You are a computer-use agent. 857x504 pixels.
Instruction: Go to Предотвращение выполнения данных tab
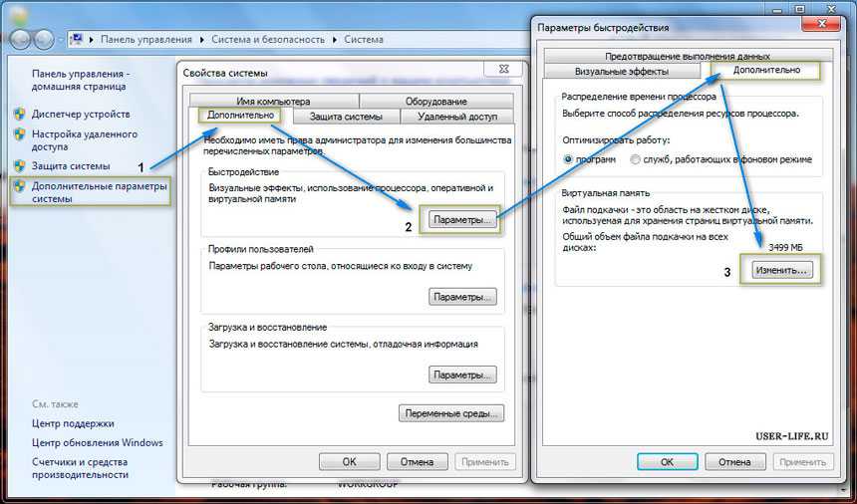(687, 57)
